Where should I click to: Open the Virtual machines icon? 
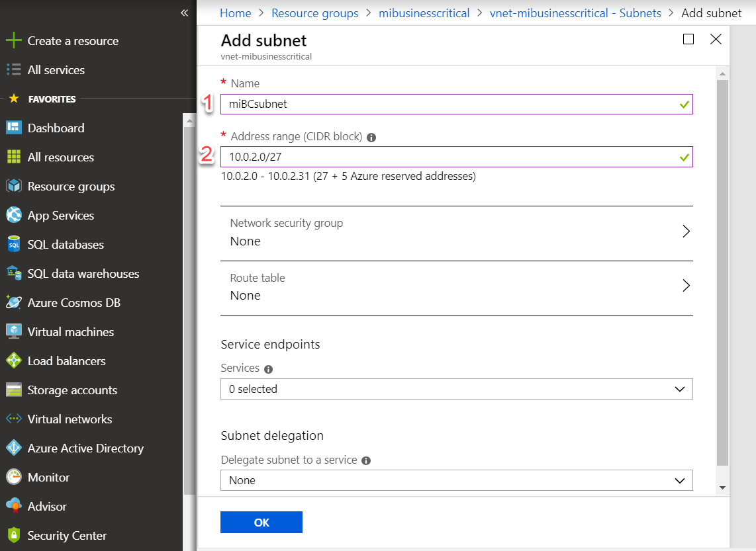point(14,332)
